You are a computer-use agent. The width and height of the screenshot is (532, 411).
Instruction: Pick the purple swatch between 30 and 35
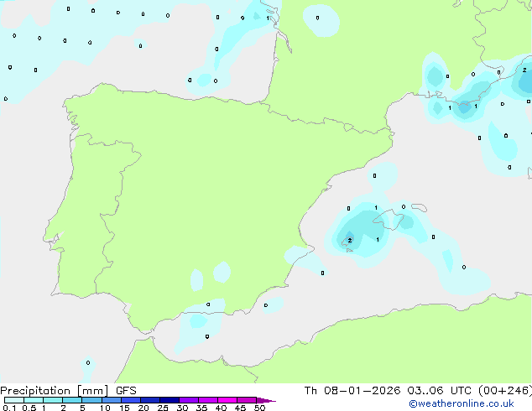(189, 400)
